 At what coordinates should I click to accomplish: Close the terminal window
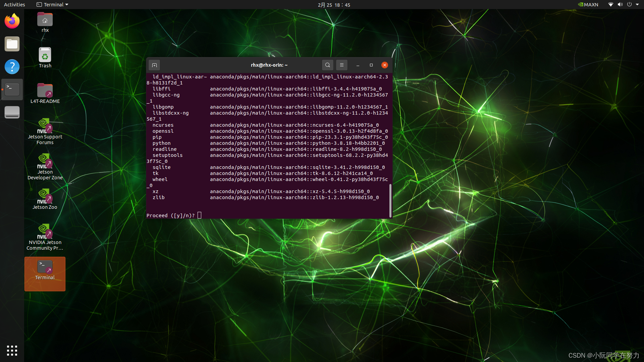pyautogui.click(x=385, y=65)
